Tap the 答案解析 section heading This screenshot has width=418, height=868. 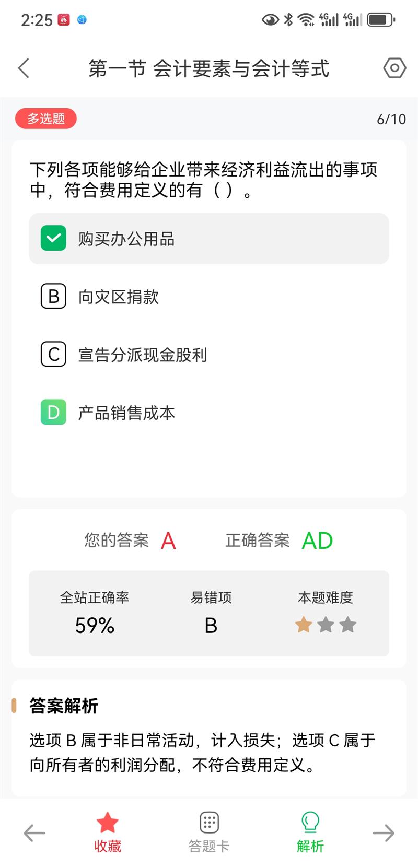pyautogui.click(x=64, y=706)
